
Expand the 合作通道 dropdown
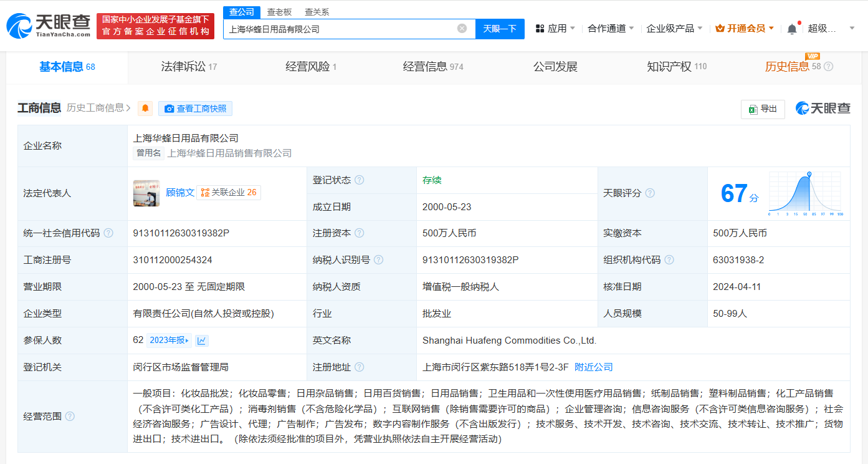(611, 29)
